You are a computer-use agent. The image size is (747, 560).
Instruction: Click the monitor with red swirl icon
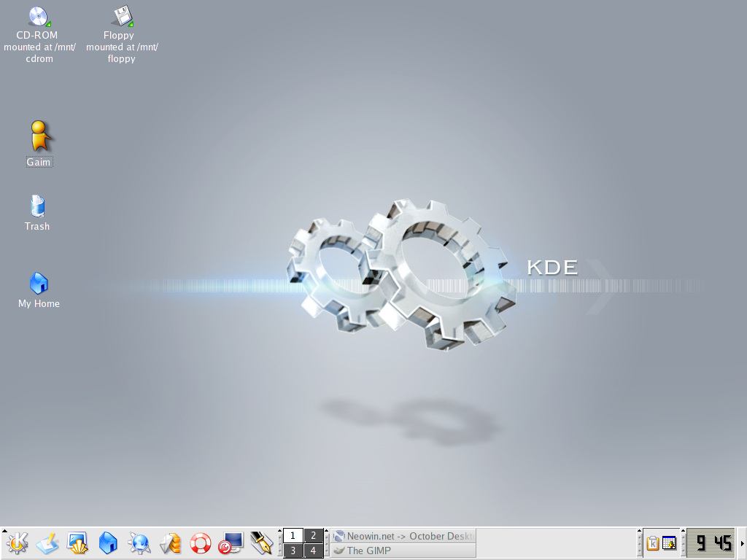point(231,543)
